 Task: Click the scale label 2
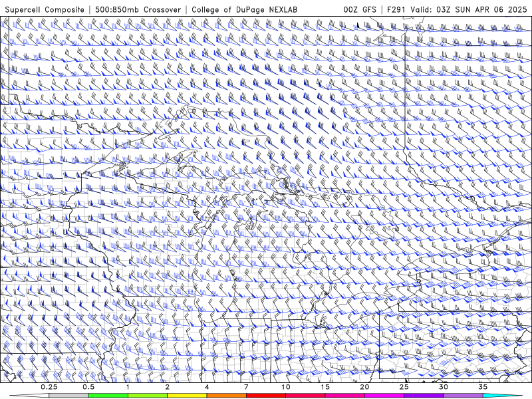pos(168,387)
